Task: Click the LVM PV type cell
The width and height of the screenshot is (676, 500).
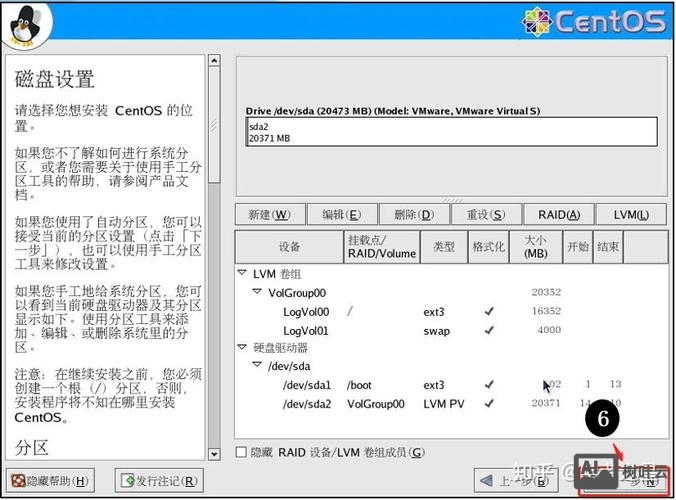Action: click(444, 404)
